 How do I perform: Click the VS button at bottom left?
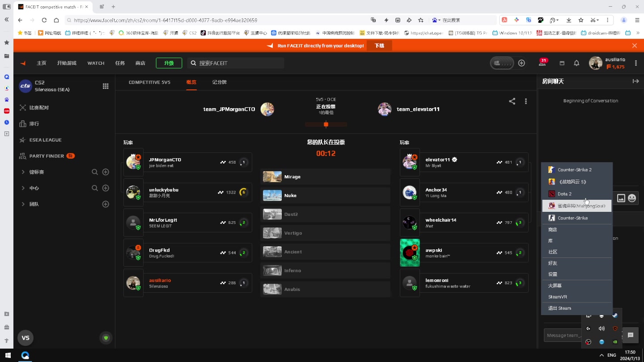pyautogui.click(x=25, y=338)
